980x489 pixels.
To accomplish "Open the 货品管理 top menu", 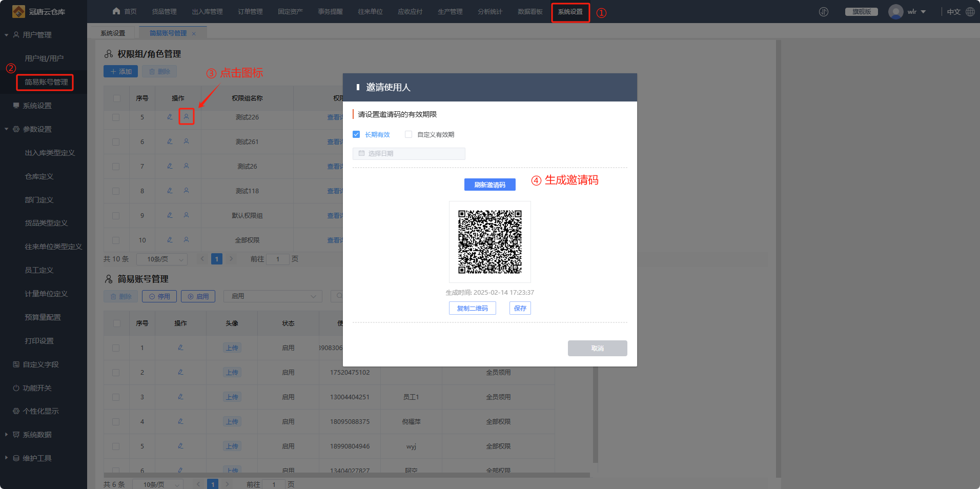I will click(x=164, y=12).
